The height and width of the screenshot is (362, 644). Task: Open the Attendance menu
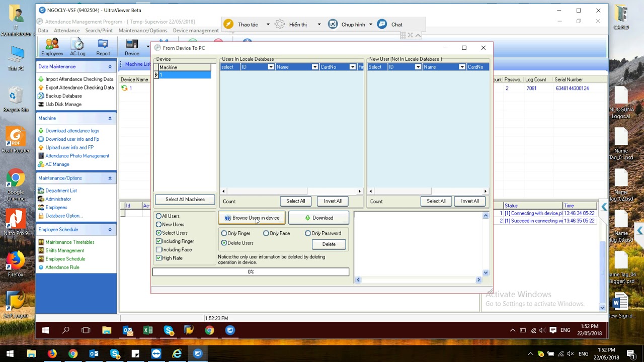pyautogui.click(x=67, y=31)
